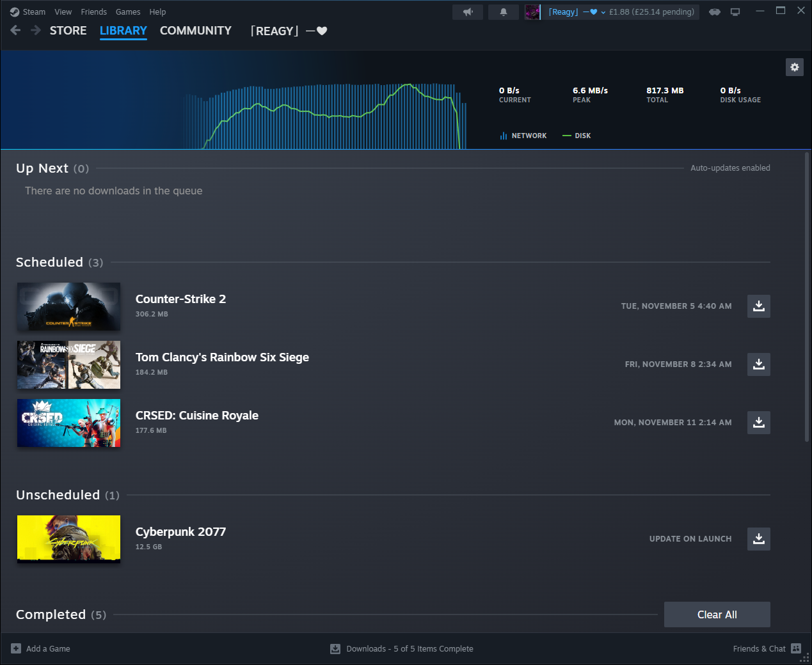Image resolution: width=812 pixels, height=665 pixels.
Task: Click the 817.3 MB TOTAL statistic
Action: 665,95
